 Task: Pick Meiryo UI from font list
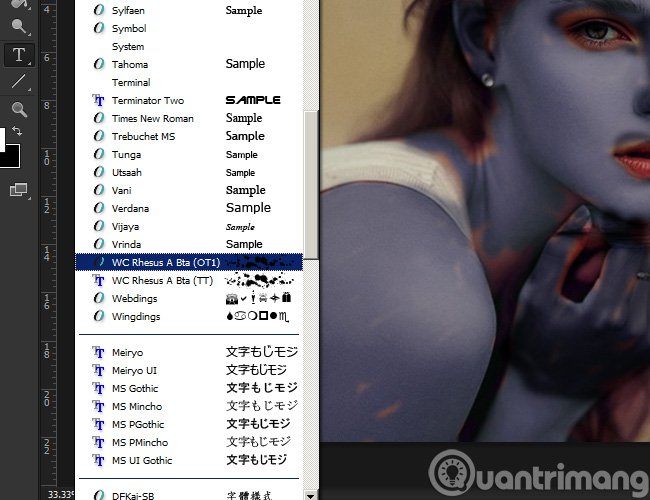click(x=189, y=371)
